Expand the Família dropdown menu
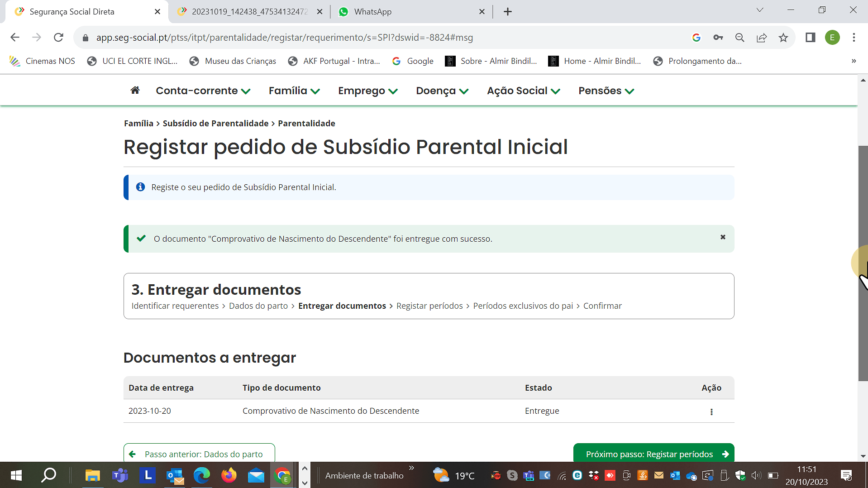This screenshot has height=488, width=868. click(x=294, y=91)
